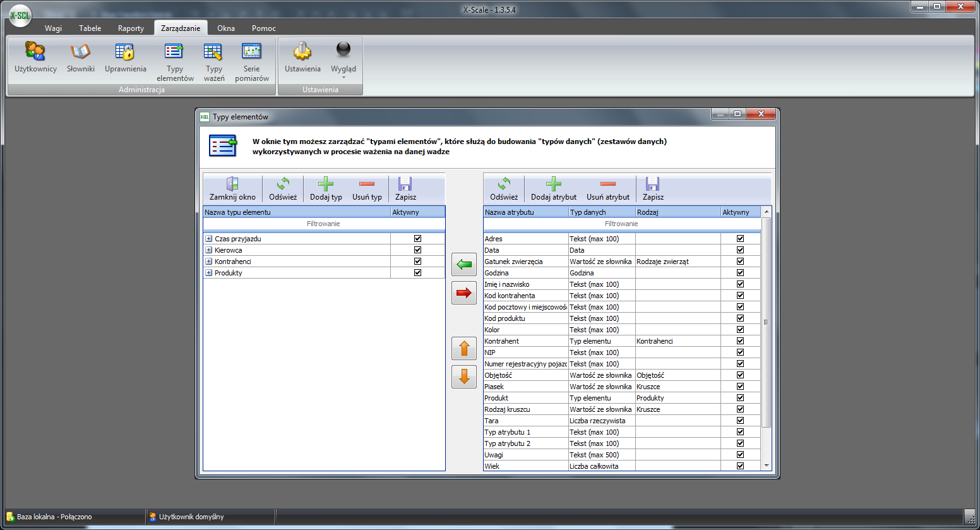Toggle Aktywny checkbox for Produkty type
The width and height of the screenshot is (980, 530).
tap(417, 273)
